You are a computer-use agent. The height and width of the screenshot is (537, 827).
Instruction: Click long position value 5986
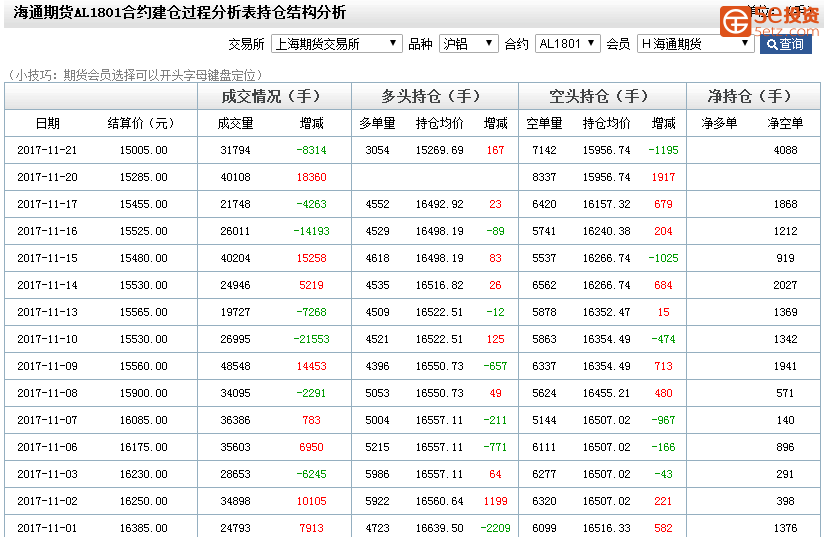[x=377, y=474]
